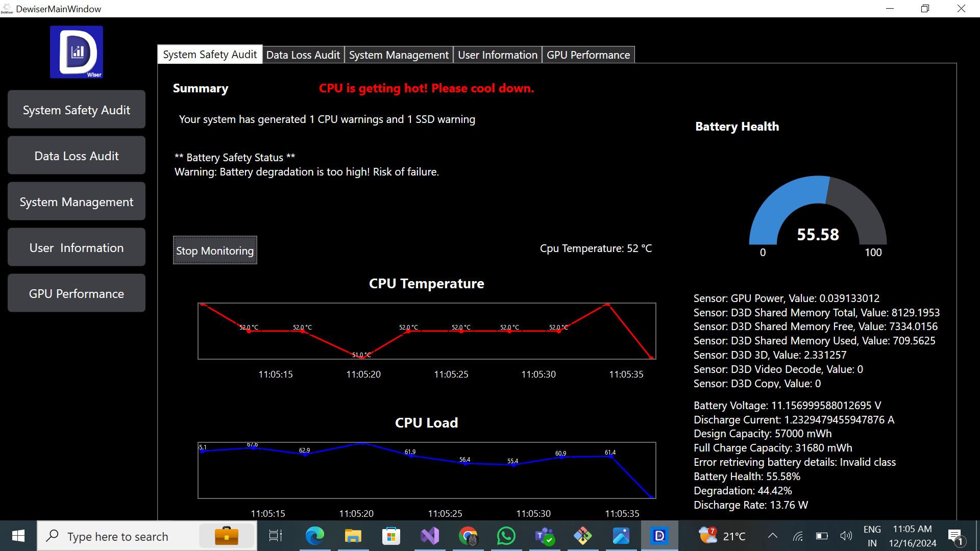
Task: Click the Battery Health gauge
Action: (x=818, y=214)
